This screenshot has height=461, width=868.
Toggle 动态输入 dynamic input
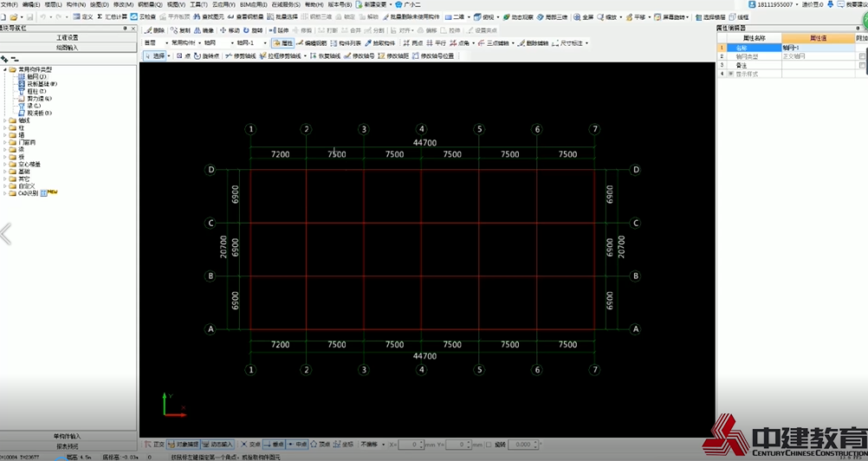coord(217,445)
